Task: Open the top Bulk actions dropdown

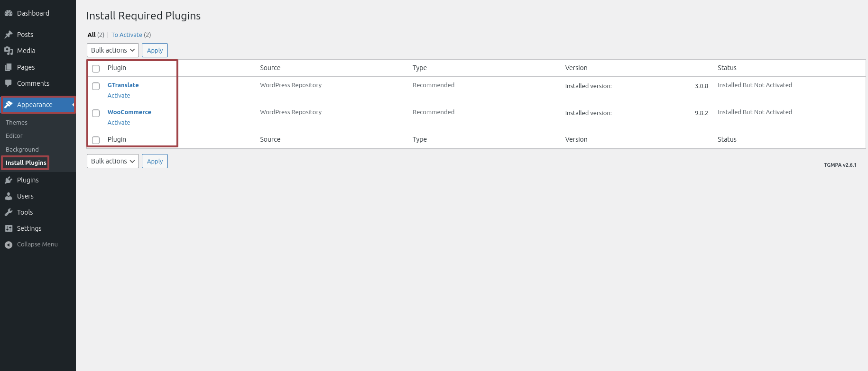Action: [113, 50]
